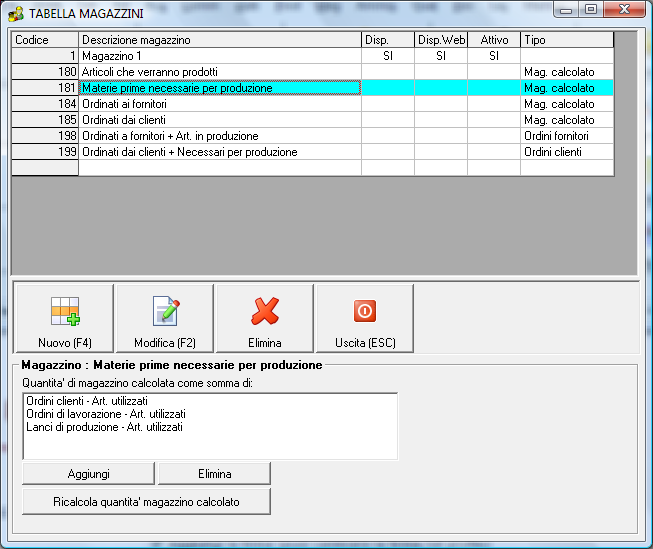Click the row header with code 198
653x549 pixels.
pyautogui.click(x=45, y=136)
